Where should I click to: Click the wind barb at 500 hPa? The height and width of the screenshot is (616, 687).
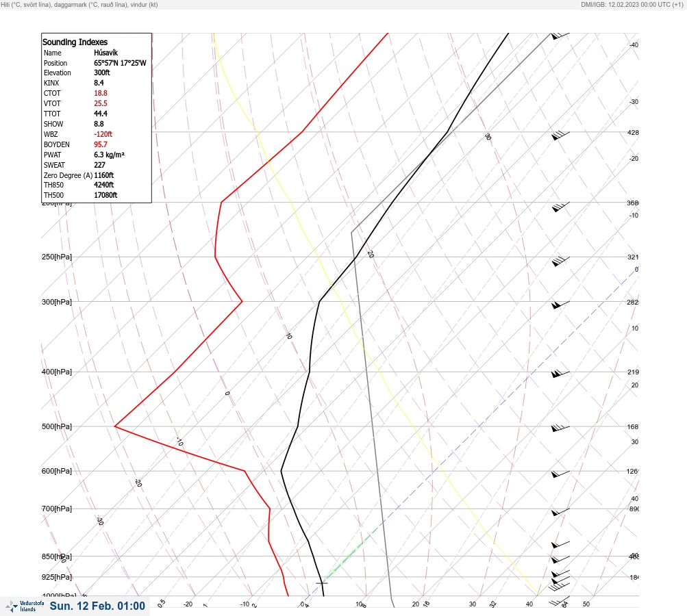560,428
